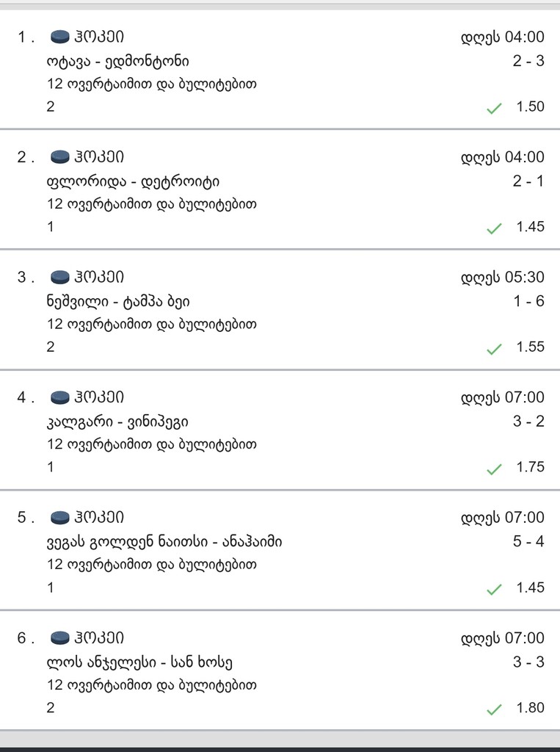560x752 pixels.
Task: Click the 1 - 6 score result
Action: coord(528,301)
